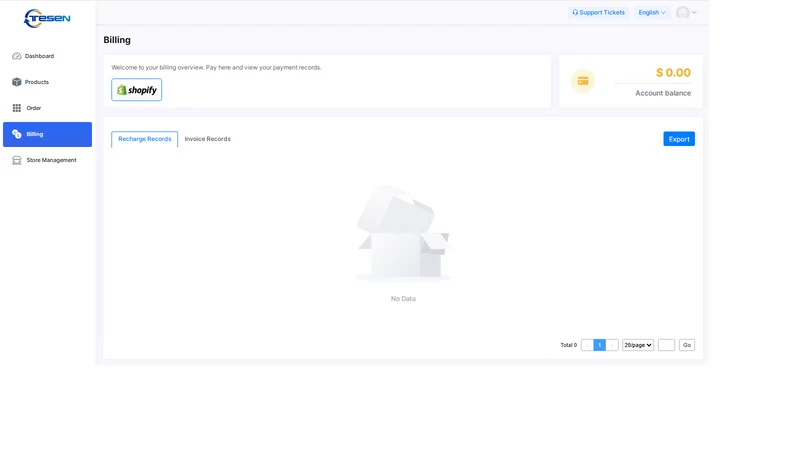This screenshot has height=450, width=800.
Task: Click the $ 0.00 balance amount
Action: (673, 72)
